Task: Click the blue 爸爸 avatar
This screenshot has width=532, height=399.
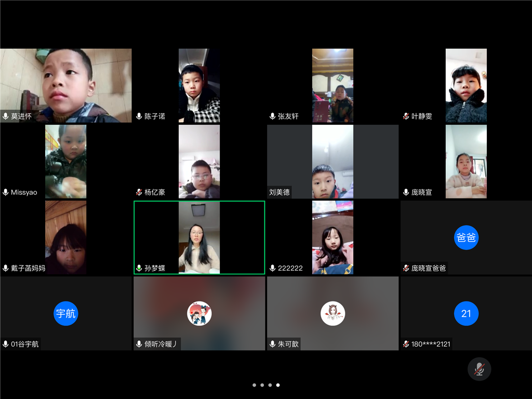Action: 466,237
